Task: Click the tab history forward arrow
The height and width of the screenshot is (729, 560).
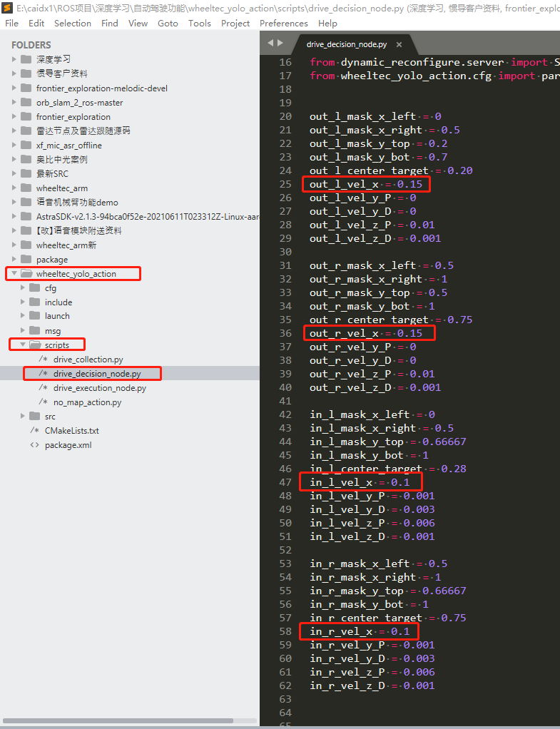Action: click(280, 43)
